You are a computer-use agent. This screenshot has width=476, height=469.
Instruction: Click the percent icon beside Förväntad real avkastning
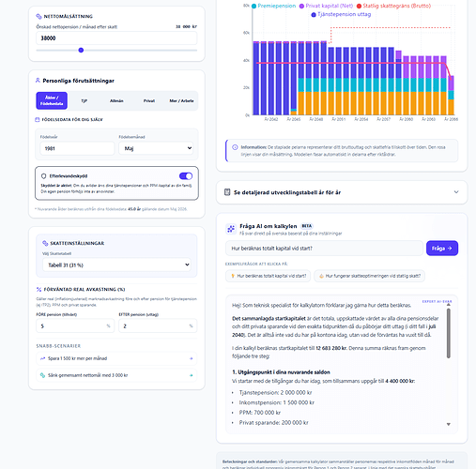click(38, 289)
